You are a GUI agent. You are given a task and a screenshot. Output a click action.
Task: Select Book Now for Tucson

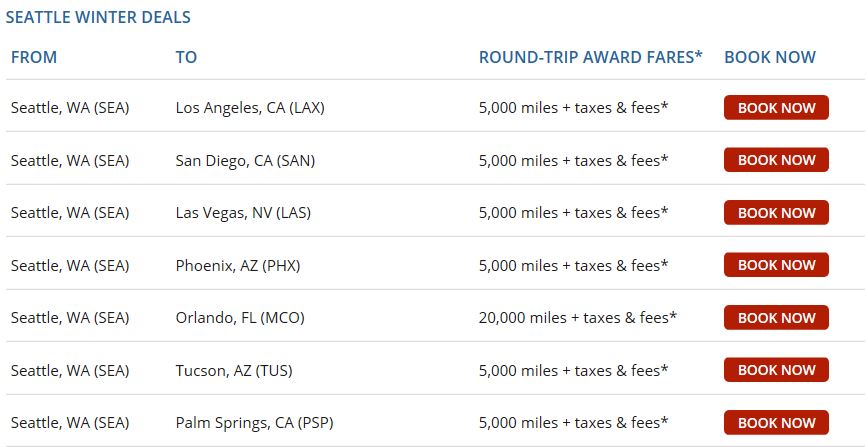(776, 370)
